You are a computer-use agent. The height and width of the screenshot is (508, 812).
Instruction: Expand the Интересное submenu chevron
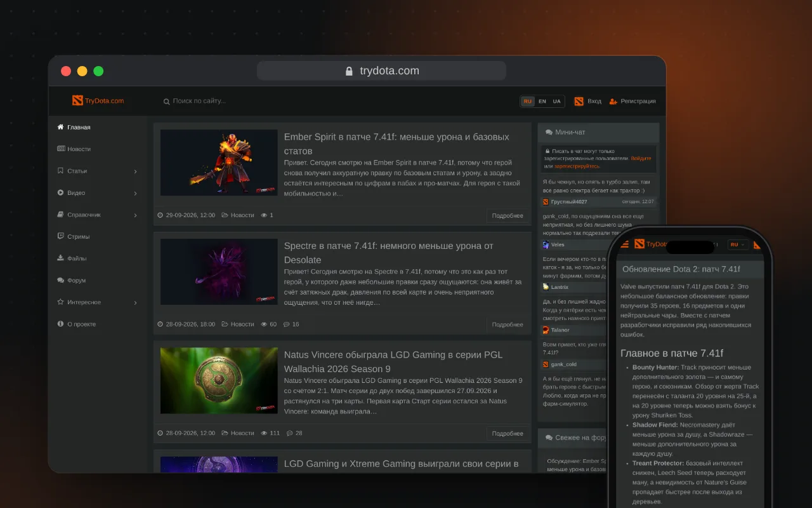[136, 303]
